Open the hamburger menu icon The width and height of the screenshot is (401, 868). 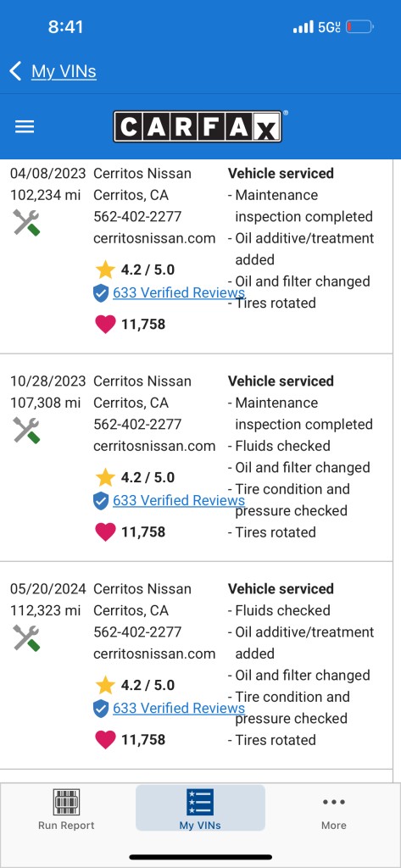coord(25,127)
